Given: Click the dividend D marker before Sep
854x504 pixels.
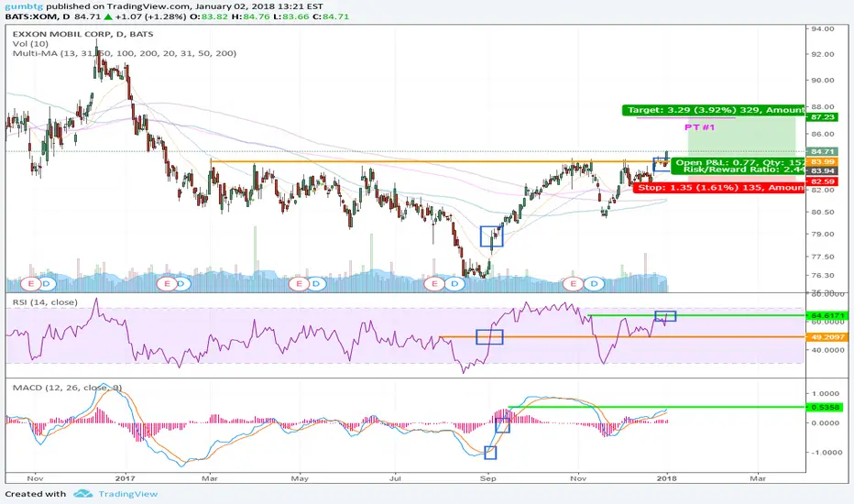Looking at the screenshot, I should [x=454, y=283].
